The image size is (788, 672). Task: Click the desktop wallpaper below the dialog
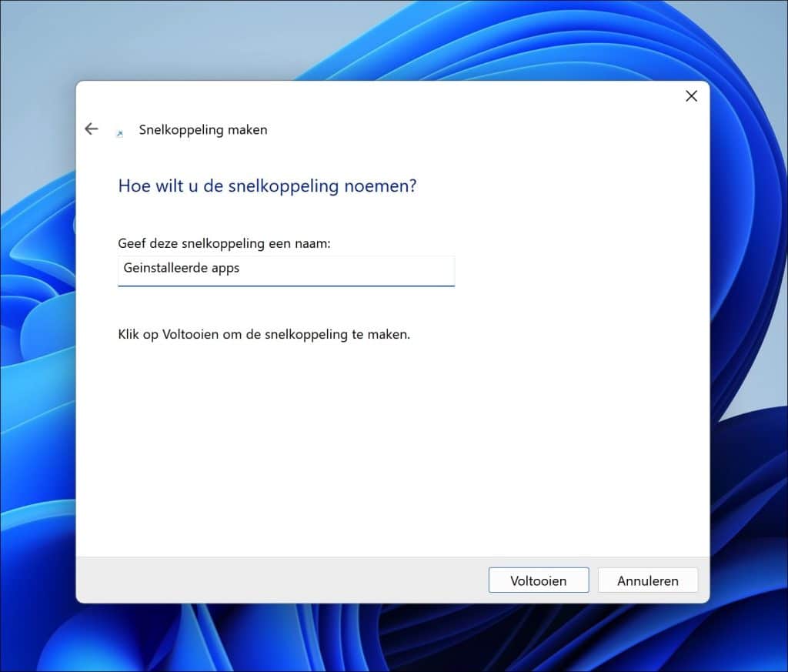pos(385,639)
